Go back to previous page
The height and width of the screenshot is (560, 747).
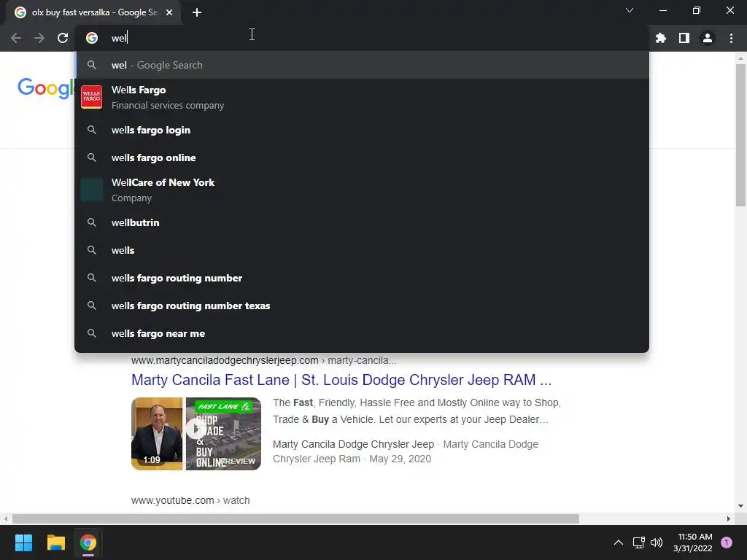16,38
